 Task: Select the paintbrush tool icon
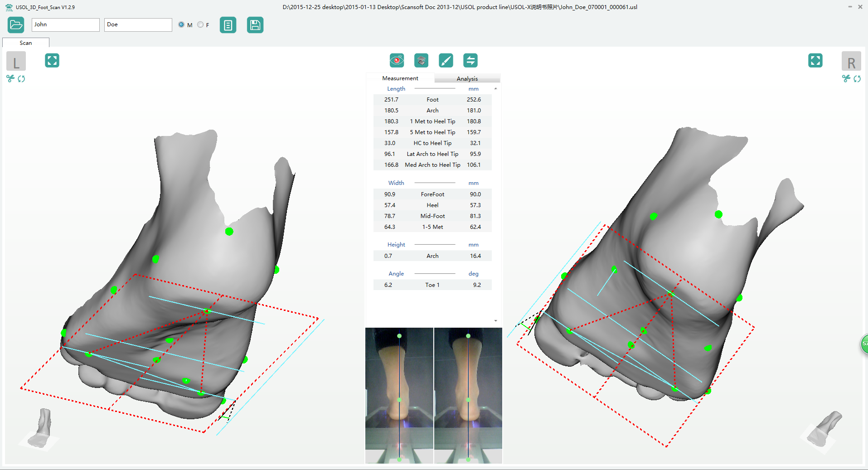coord(446,60)
